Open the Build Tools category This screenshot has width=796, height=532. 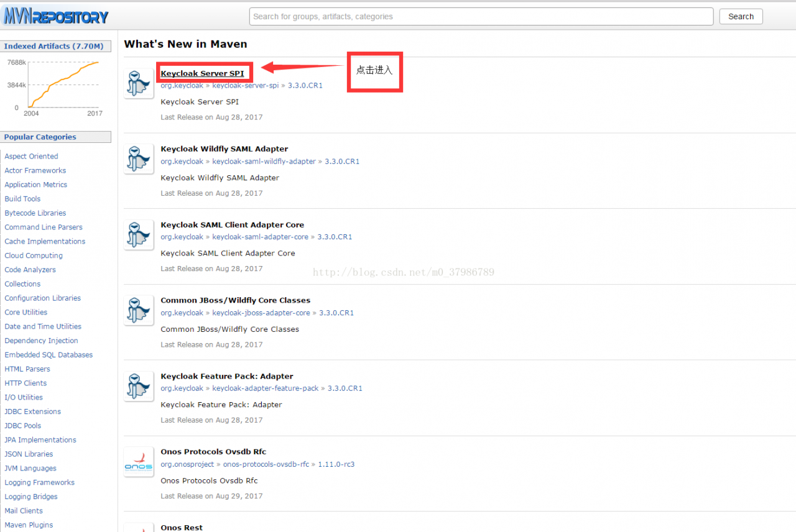pyautogui.click(x=22, y=199)
